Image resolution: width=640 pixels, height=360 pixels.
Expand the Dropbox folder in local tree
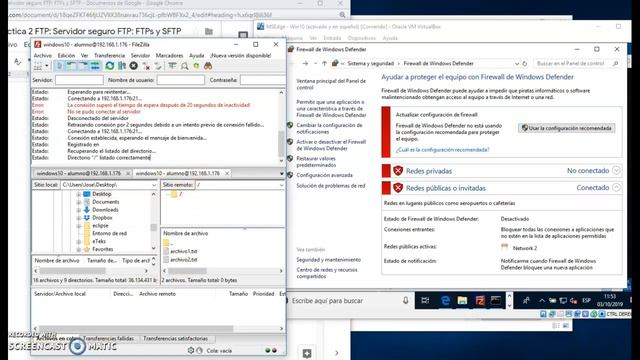tap(78, 218)
